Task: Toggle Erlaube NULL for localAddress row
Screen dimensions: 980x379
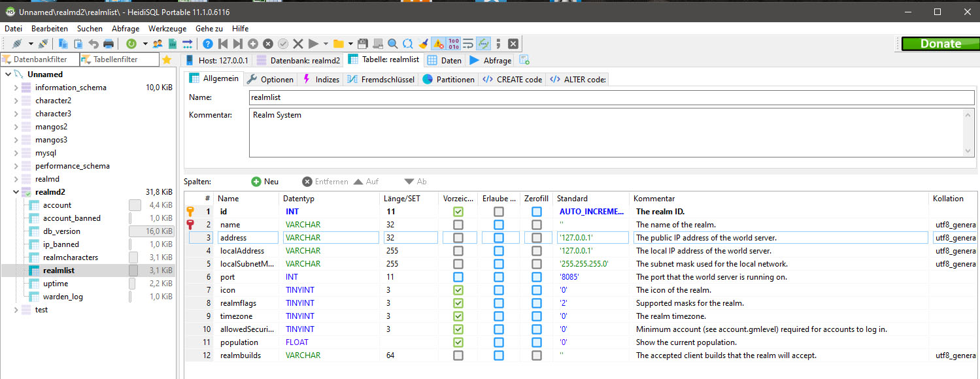Action: click(x=499, y=251)
